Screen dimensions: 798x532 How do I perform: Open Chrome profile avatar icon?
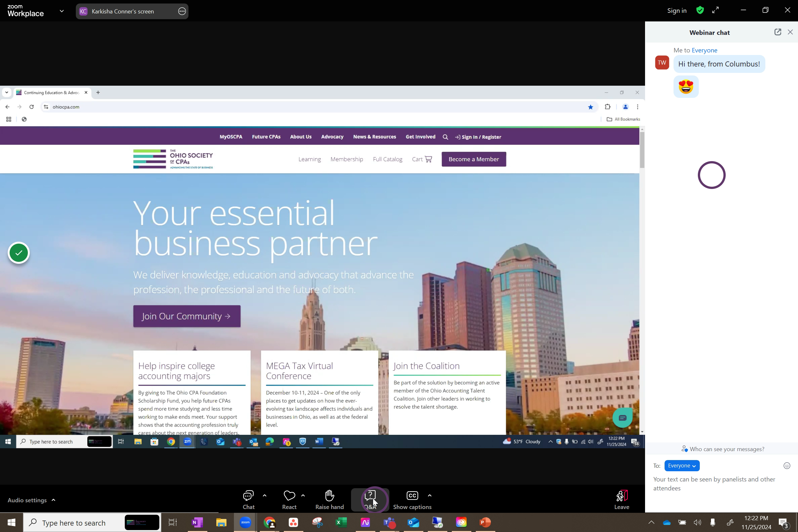tap(625, 107)
